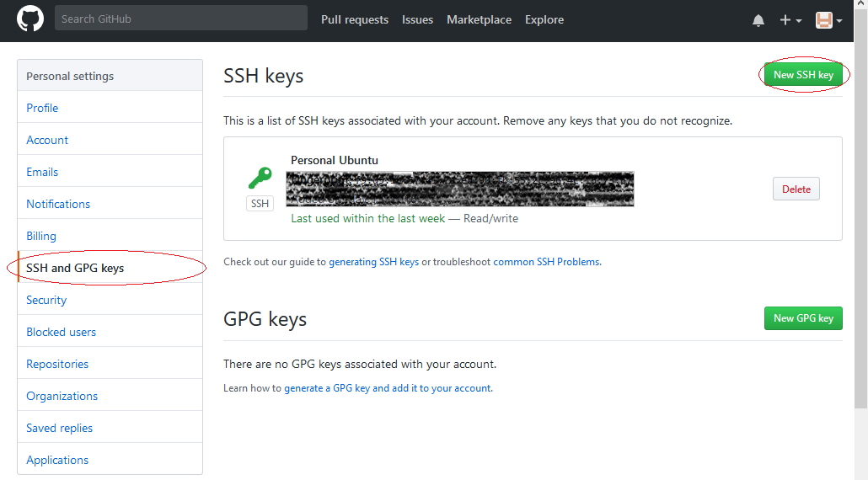Open Organizations settings

click(110, 396)
